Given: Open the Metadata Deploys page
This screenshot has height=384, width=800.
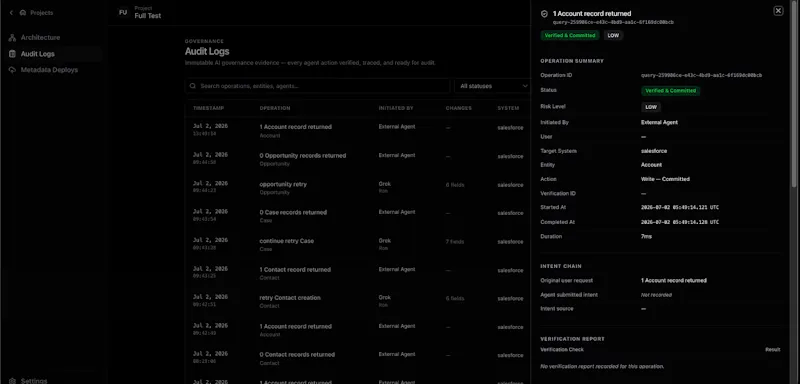Looking at the screenshot, I should (x=49, y=70).
